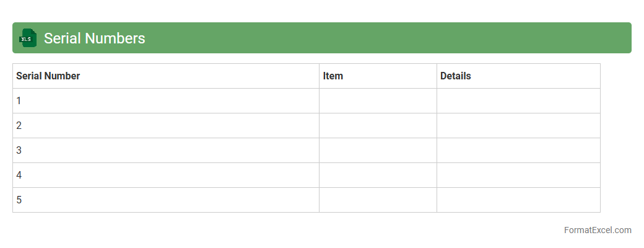This screenshot has height=248, width=644.
Task: Select the empty Details cell in row 4
Action: [518, 175]
